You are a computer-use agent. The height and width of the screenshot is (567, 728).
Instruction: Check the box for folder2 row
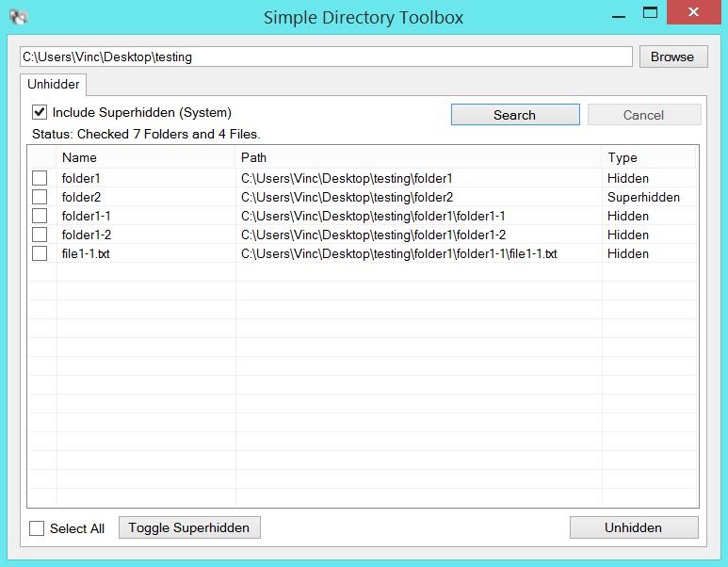(40, 197)
